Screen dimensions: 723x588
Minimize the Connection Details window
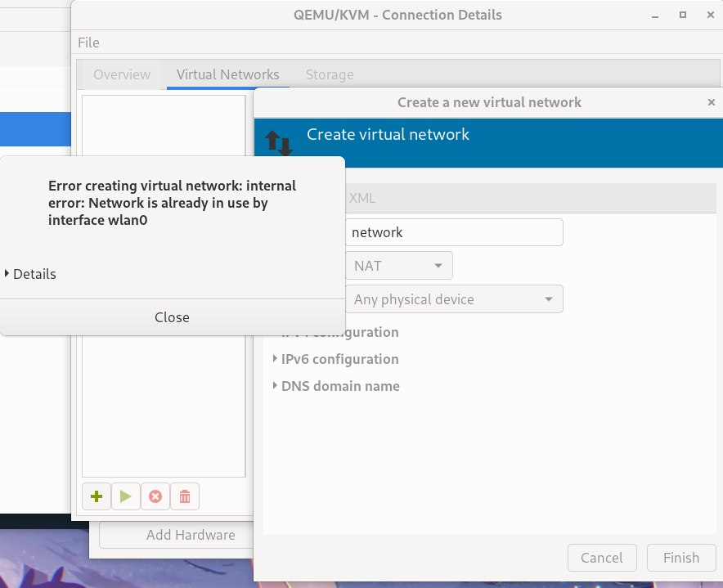pyautogui.click(x=655, y=16)
